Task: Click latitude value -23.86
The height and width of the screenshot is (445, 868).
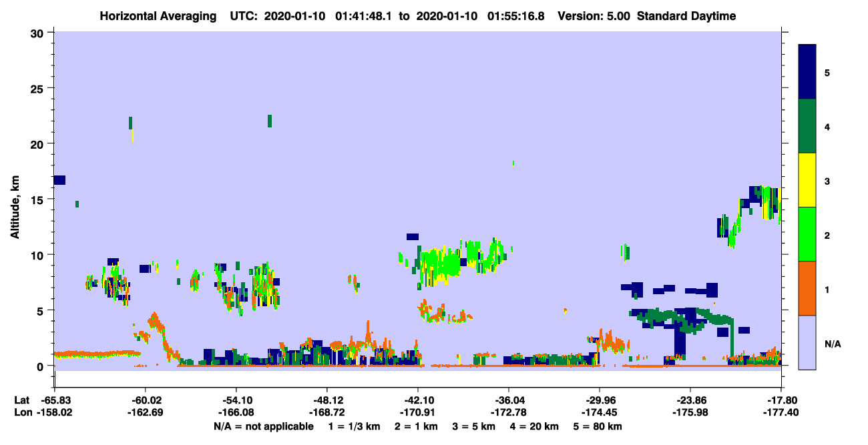Action: pos(690,400)
